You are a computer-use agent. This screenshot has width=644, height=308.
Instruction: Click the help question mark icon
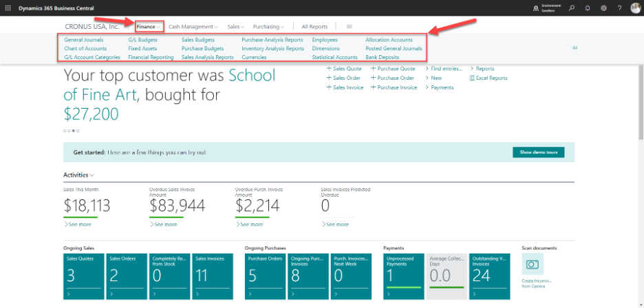[619, 7]
